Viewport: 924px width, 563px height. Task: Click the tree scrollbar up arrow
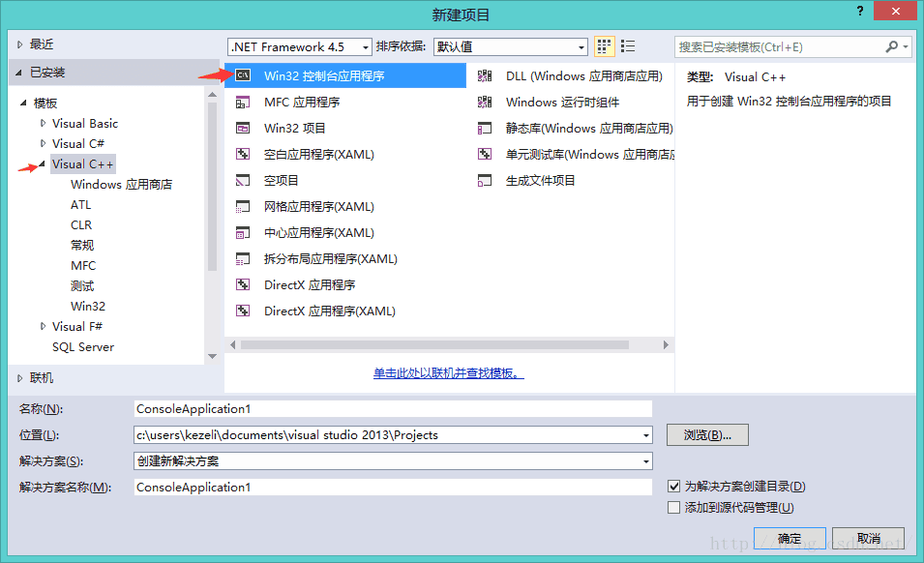pyautogui.click(x=213, y=94)
